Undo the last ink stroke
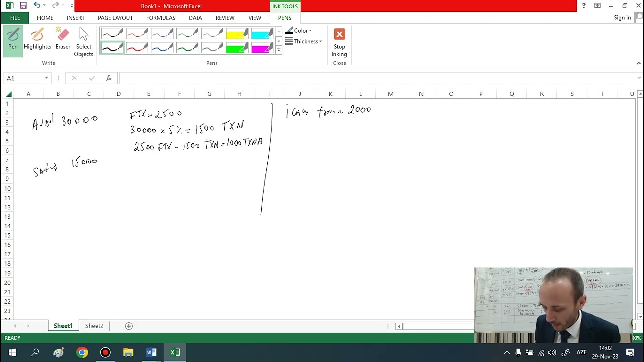 coord(37,6)
